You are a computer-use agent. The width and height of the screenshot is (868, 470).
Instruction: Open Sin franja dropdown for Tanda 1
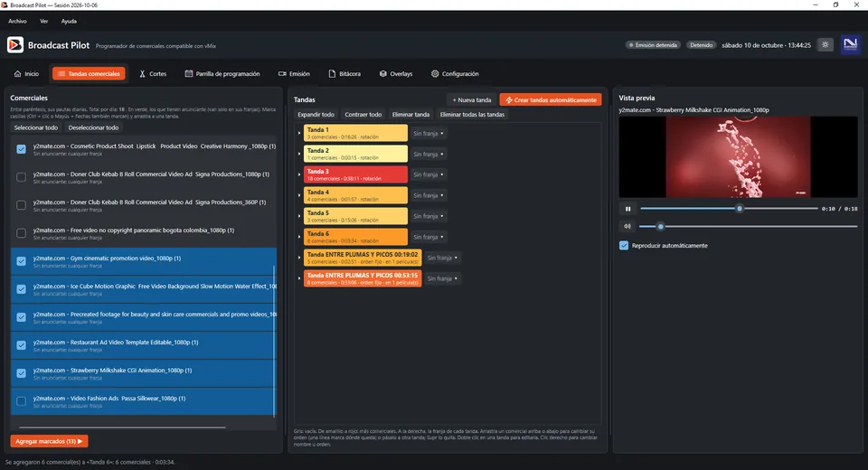click(429, 134)
